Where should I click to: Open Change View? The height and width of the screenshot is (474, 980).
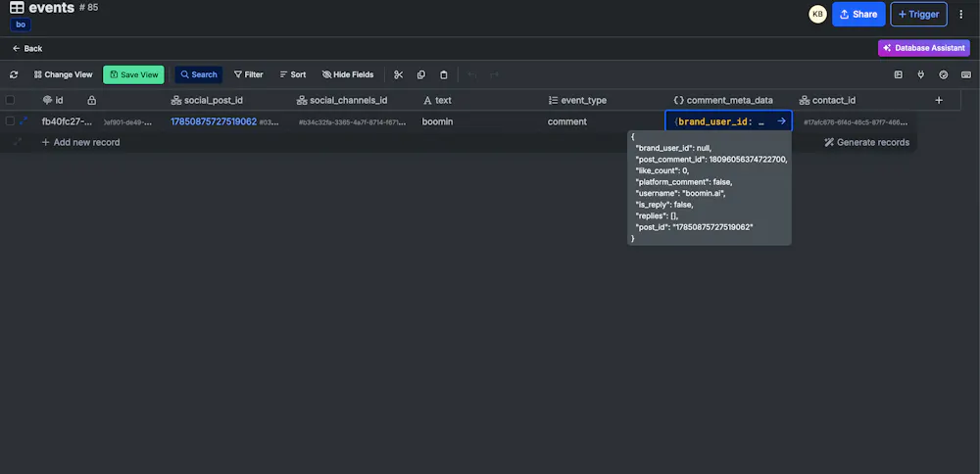pyautogui.click(x=63, y=75)
